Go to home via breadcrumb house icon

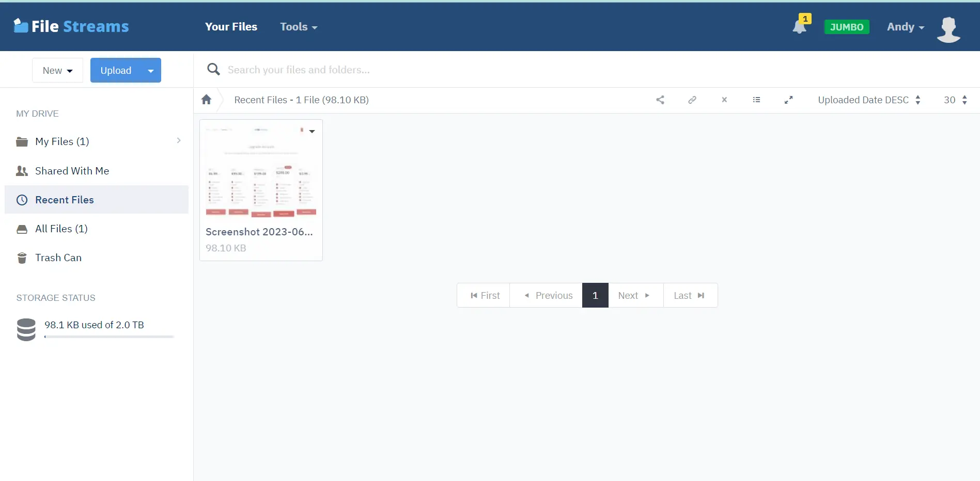(206, 100)
